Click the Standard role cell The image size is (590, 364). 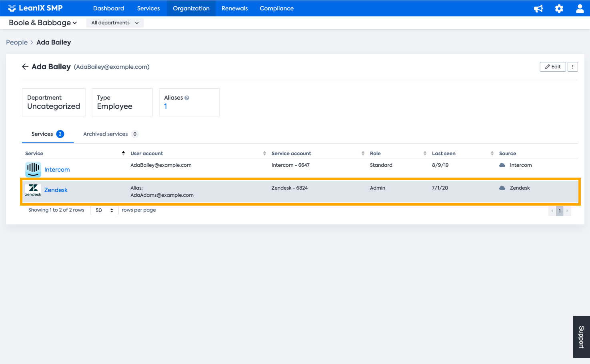click(x=381, y=165)
